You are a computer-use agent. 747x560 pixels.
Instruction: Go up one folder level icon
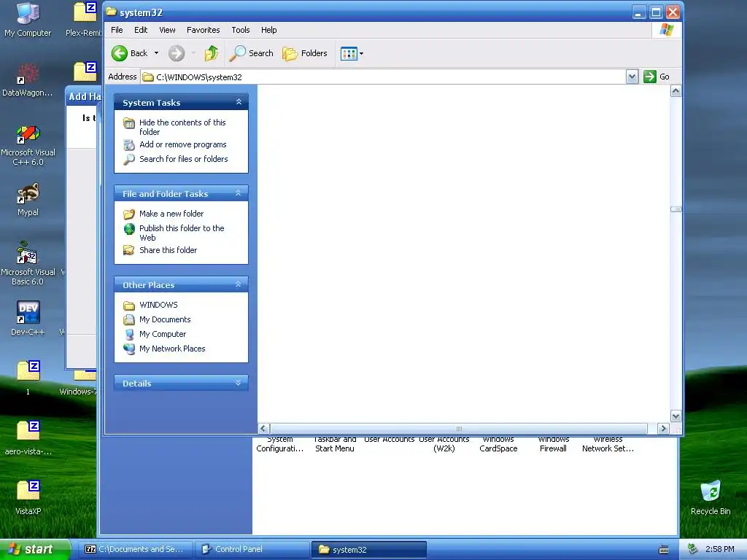[x=212, y=53]
